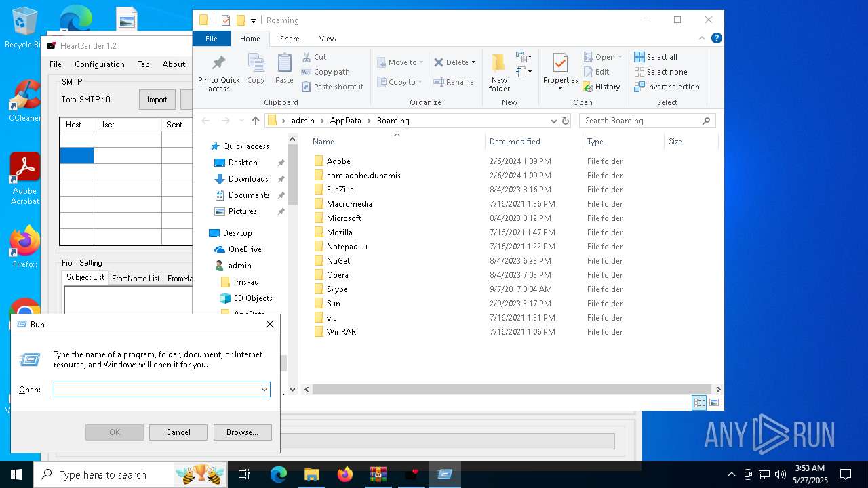Screen dimensions: 868x488
Task: Open Downloads in navigation pane
Action: point(248,179)
